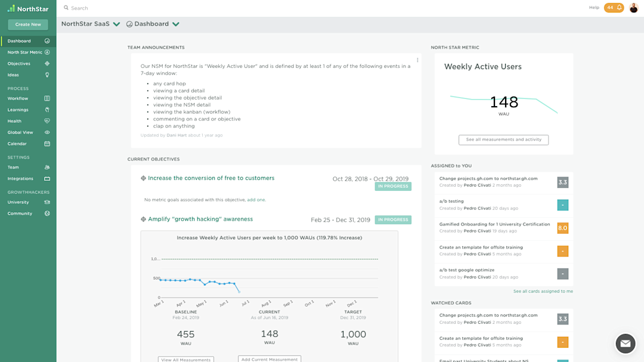
Task: Open Calendar in the sidebar
Action: (29, 144)
